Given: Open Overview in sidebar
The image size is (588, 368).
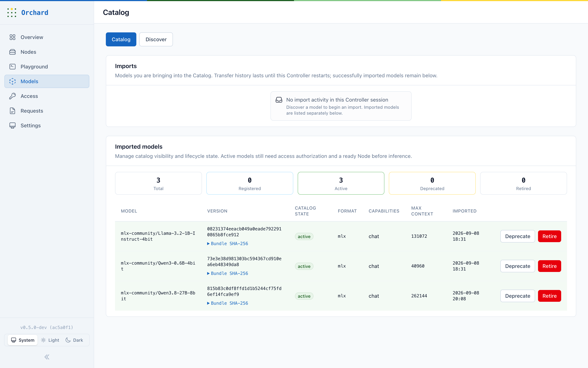Looking at the screenshot, I should [47, 37].
